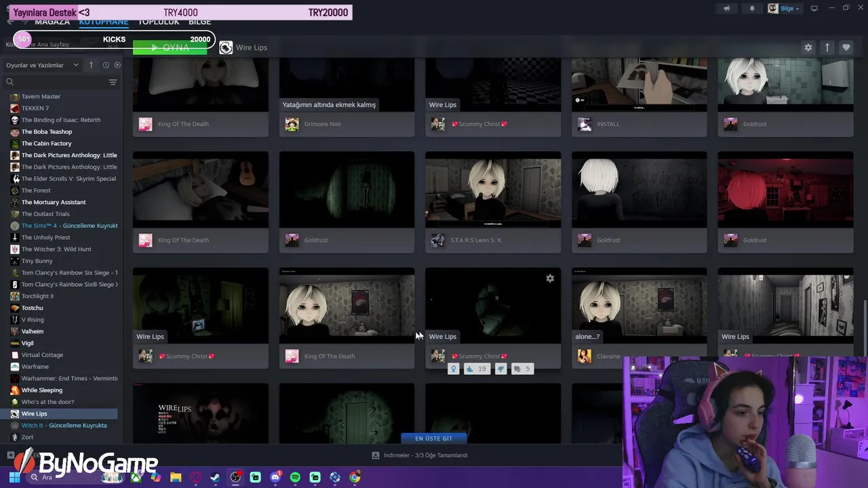This screenshot has width=868, height=488.
Task: Click the gear icon on the hovered screenshot
Action: point(550,279)
